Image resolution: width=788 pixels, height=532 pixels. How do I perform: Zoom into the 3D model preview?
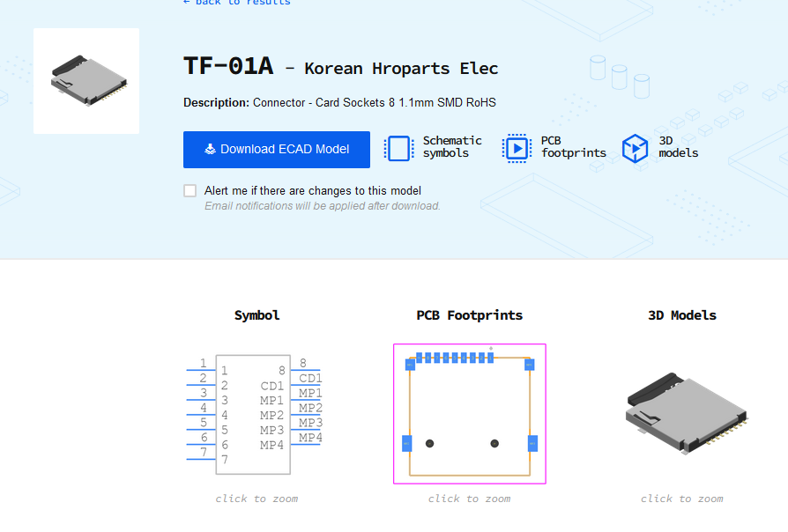tap(686, 413)
